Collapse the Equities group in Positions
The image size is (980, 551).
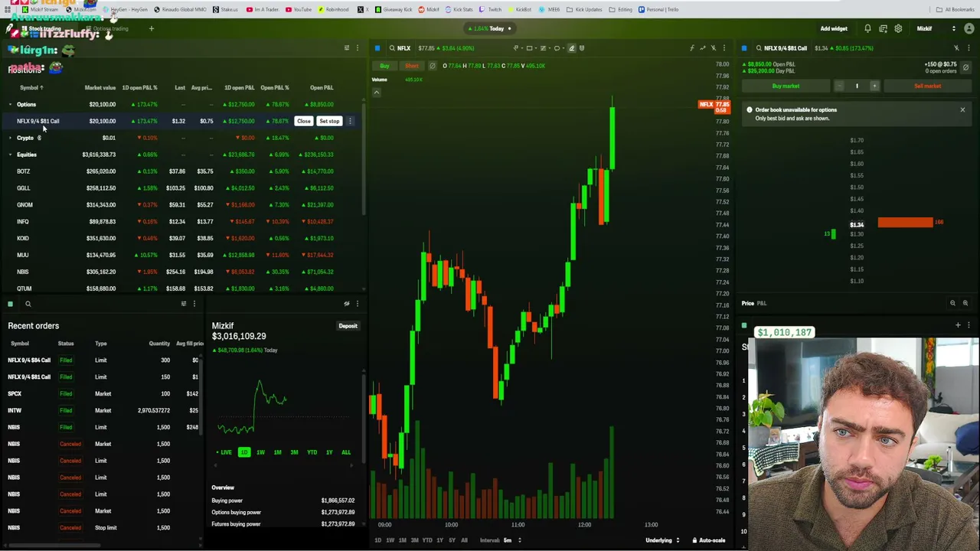coord(11,155)
